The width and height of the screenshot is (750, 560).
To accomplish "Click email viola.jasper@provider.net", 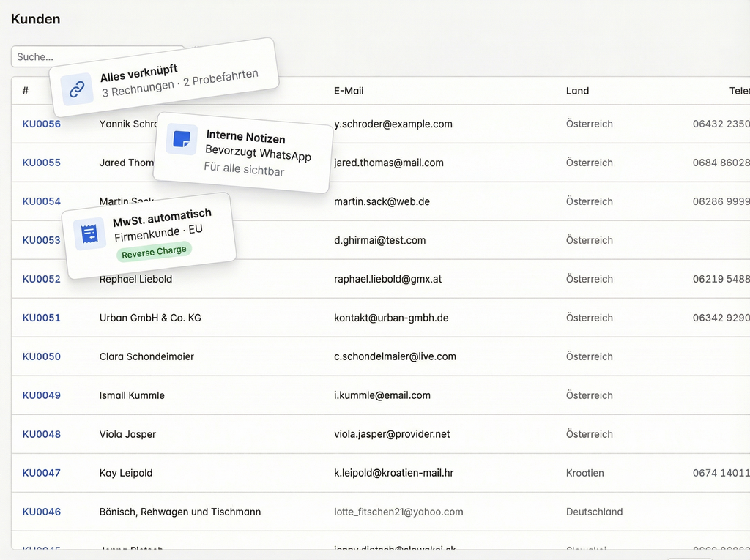I will (x=392, y=434).
